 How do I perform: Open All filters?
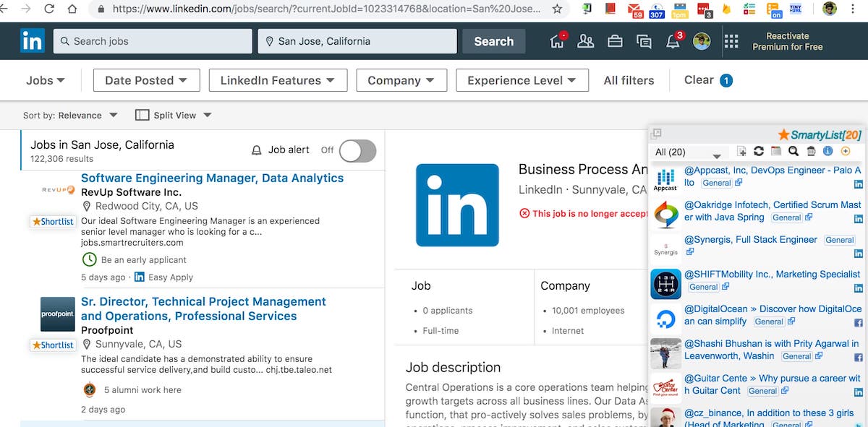[x=629, y=80]
